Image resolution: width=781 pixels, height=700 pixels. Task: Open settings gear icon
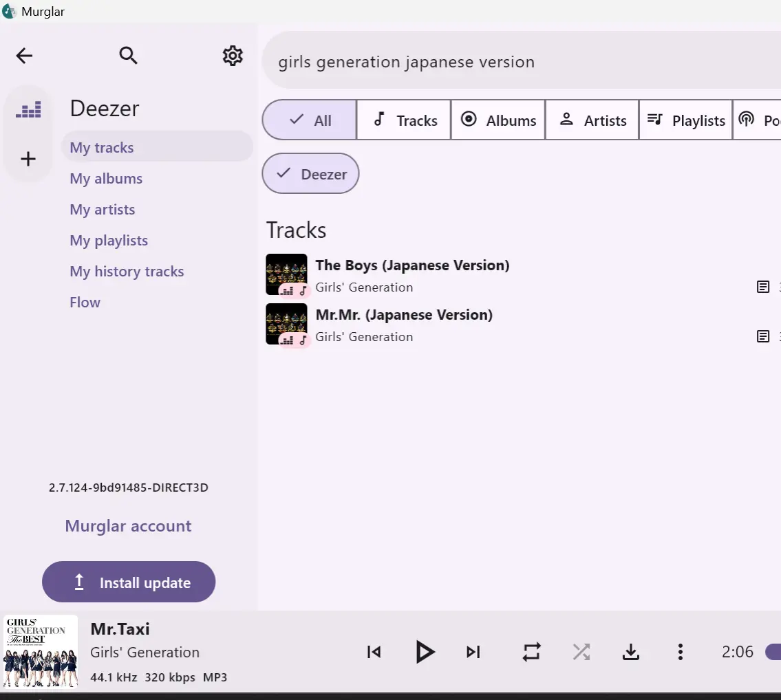(x=233, y=55)
